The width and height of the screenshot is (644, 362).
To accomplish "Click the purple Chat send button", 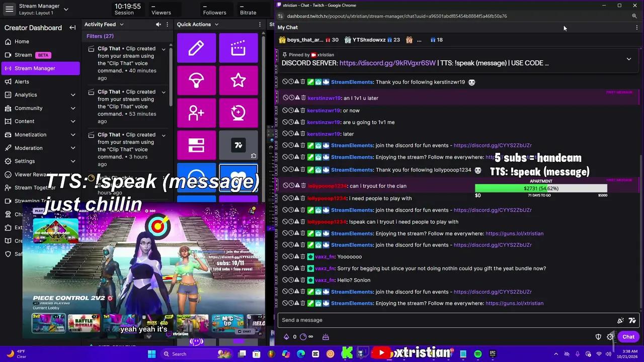I will (628, 337).
